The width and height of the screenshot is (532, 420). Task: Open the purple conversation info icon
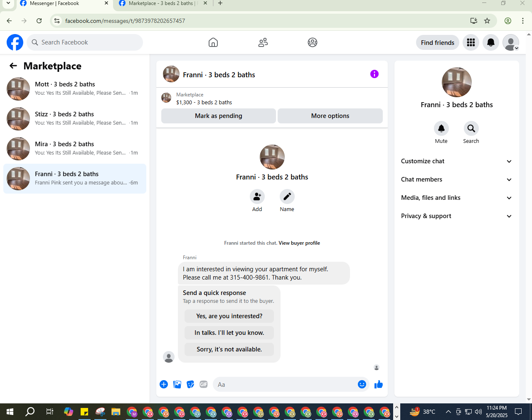[x=374, y=74]
